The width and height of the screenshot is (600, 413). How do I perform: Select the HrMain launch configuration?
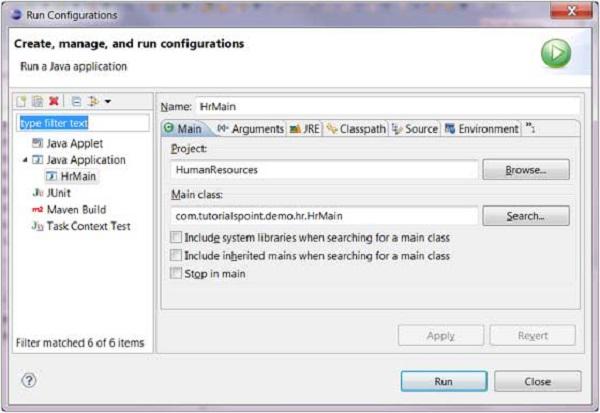point(78,176)
